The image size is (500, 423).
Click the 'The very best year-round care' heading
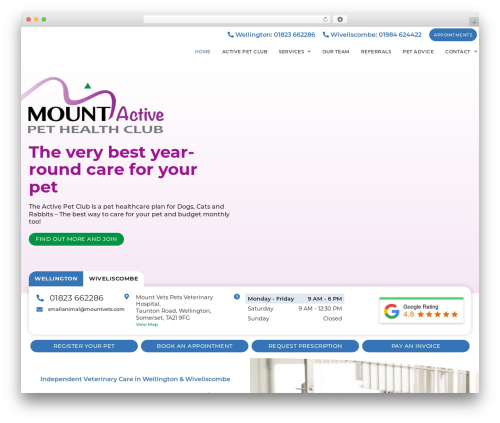[113, 170]
